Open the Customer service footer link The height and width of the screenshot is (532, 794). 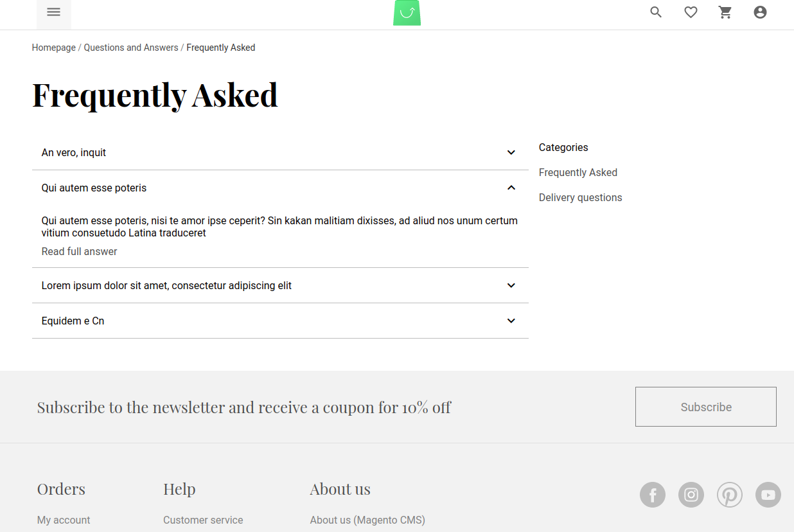coord(203,520)
